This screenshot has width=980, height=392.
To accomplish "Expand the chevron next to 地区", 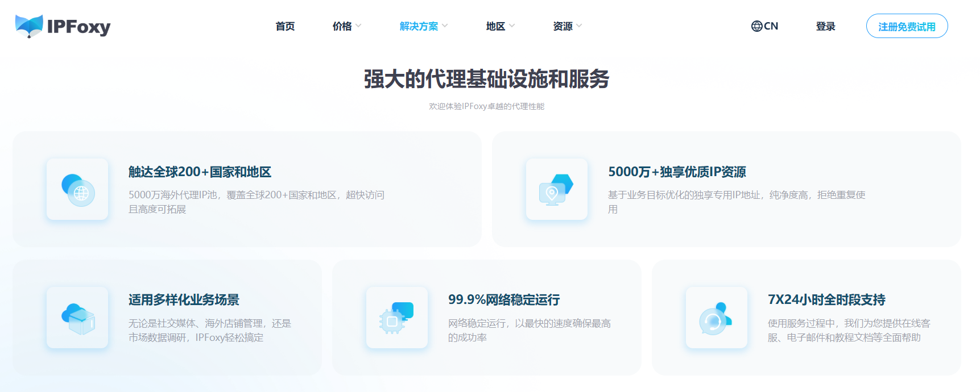I will 512,26.
